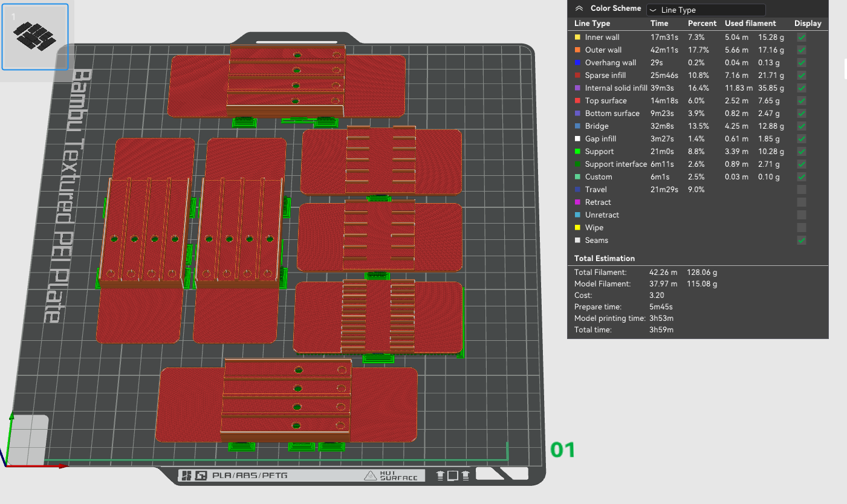Click the yellow Inner wall color swatch

(577, 37)
